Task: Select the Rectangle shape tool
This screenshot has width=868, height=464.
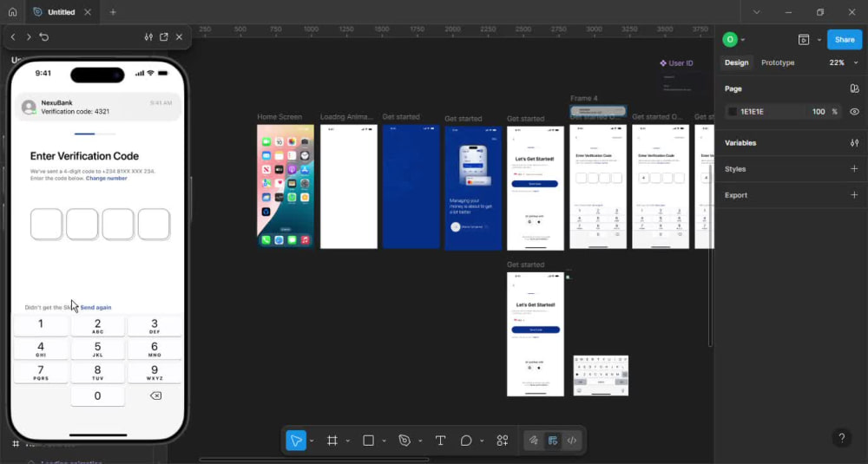Action: pos(368,441)
